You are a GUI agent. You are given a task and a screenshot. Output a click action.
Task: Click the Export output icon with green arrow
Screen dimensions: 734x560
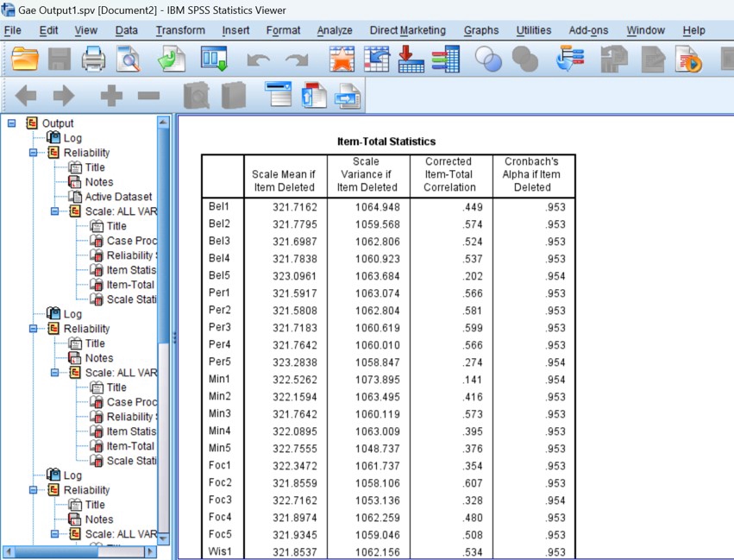[x=172, y=59]
